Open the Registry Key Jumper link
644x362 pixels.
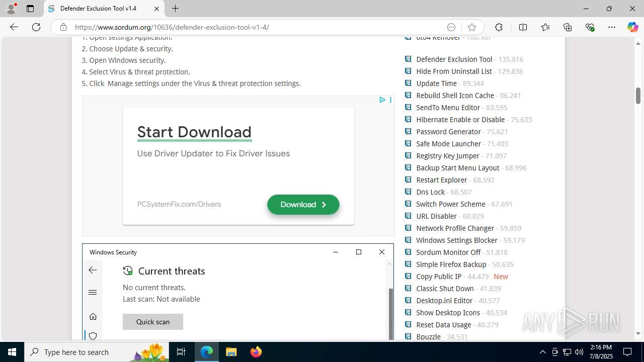(448, 156)
